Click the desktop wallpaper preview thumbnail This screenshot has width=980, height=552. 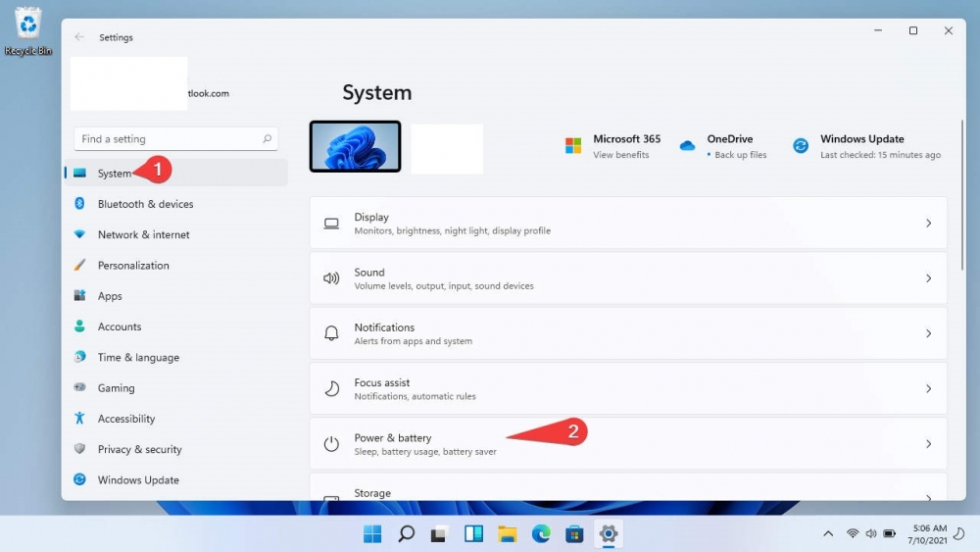[355, 147]
